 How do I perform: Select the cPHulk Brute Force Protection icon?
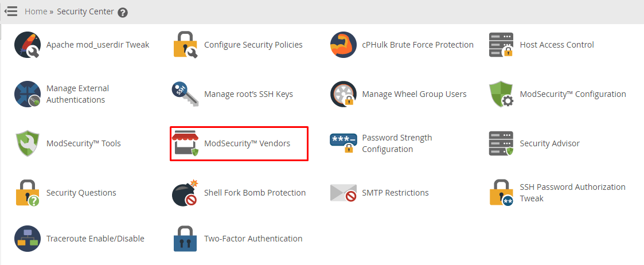click(x=344, y=45)
